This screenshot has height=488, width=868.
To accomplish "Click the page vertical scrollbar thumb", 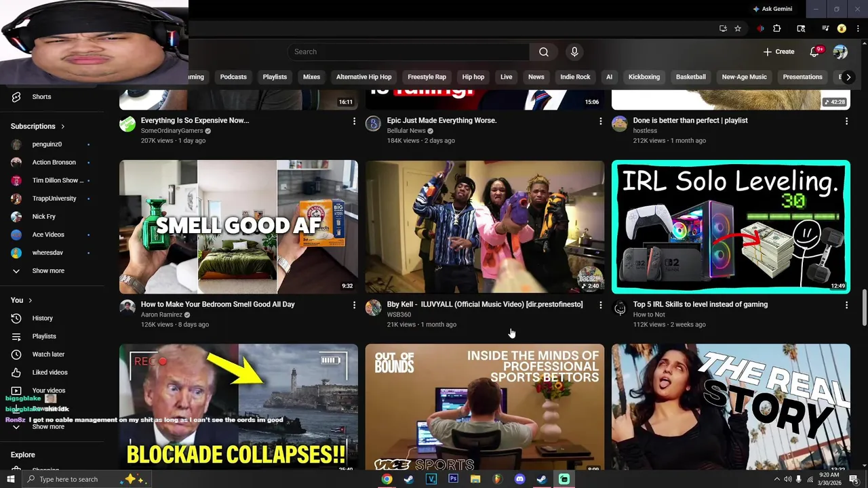I will click(x=864, y=308).
